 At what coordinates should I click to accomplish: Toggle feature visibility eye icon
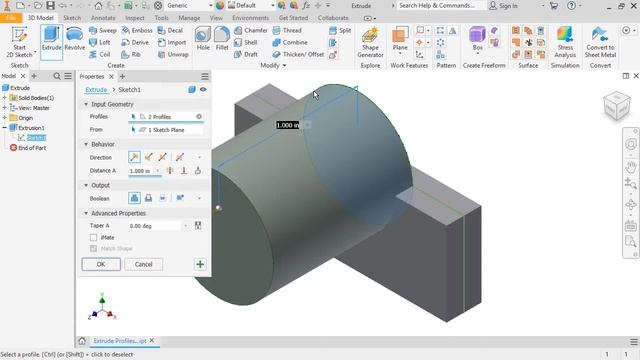pyautogui.click(x=203, y=89)
